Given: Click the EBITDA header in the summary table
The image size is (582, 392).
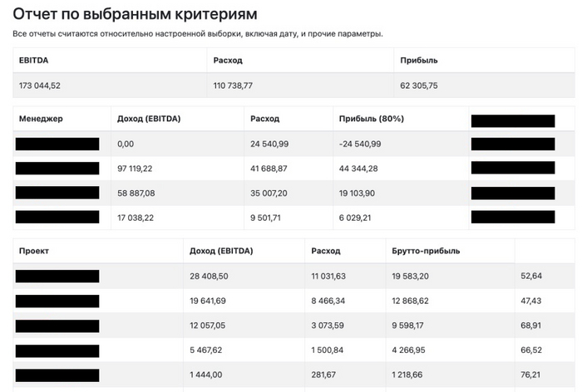Looking at the screenshot, I should point(33,61).
